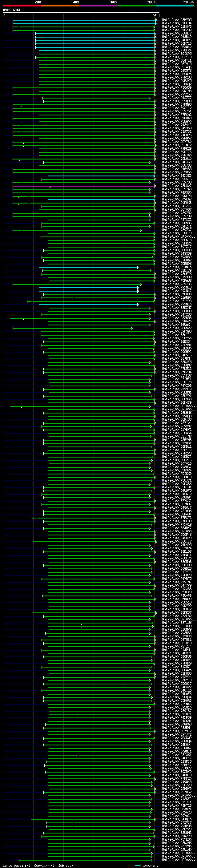197x868 pixels.
Task: Open hit UniRef100_Q1WLW4
Action: click(177, 23)
